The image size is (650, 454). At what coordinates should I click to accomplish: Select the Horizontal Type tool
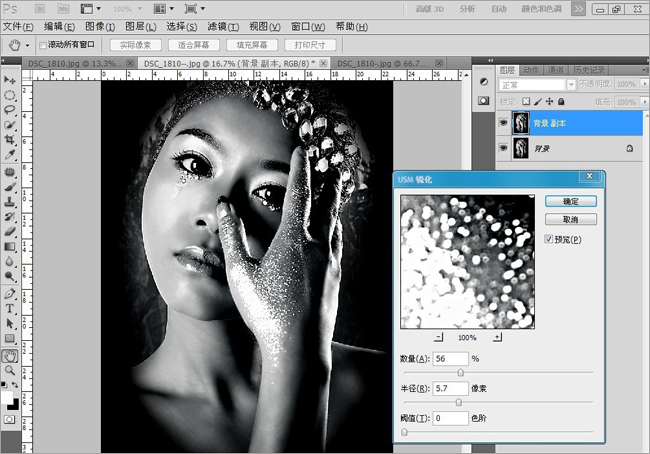pyautogui.click(x=10, y=308)
